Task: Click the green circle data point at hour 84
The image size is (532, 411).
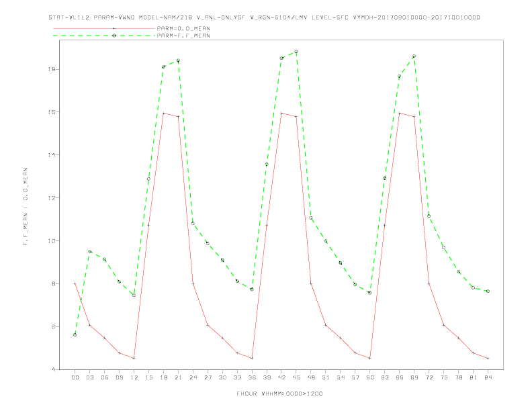Action: pos(488,291)
